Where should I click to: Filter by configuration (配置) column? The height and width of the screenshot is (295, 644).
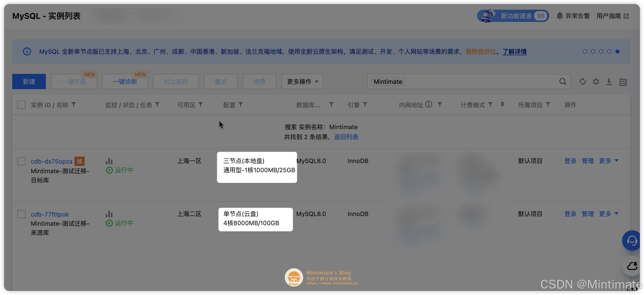[x=241, y=104]
